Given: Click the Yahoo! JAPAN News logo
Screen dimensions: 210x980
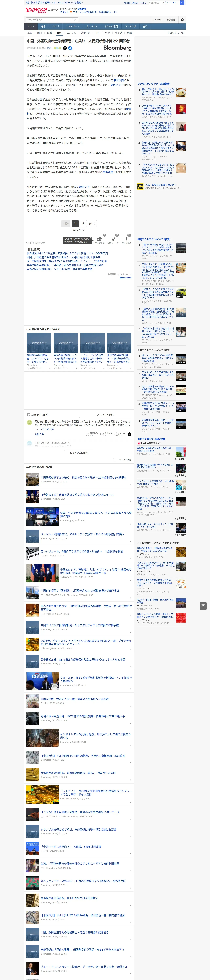Looking at the screenshot, I should 42,10.
